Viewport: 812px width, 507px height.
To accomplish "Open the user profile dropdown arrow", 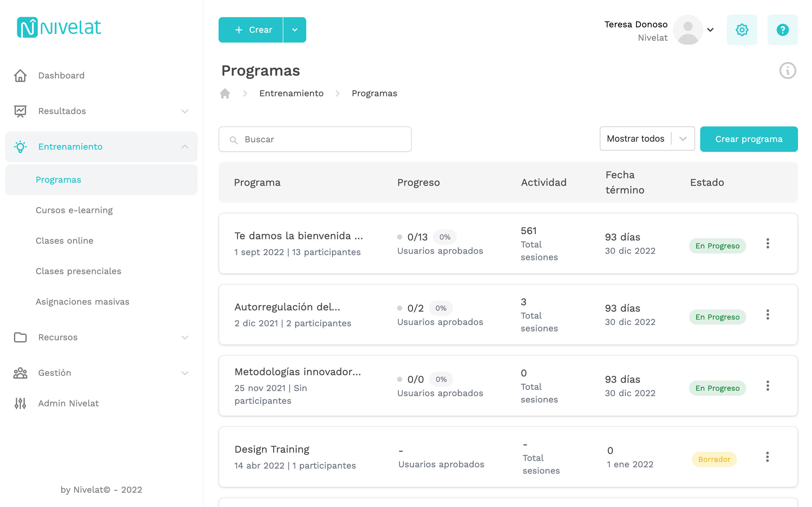I will pos(710,30).
